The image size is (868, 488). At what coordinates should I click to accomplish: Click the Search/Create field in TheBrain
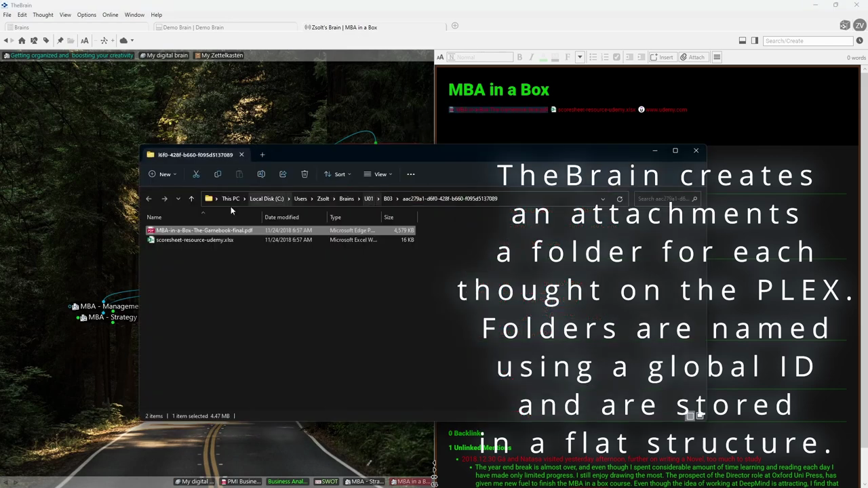[807, 41]
